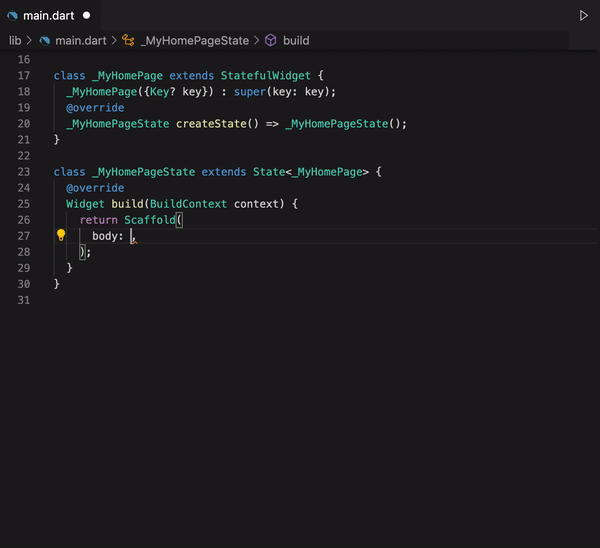This screenshot has width=600, height=548.
Task: Expand the _MyHomePageState breadcrumb symbol list
Action: point(195,41)
